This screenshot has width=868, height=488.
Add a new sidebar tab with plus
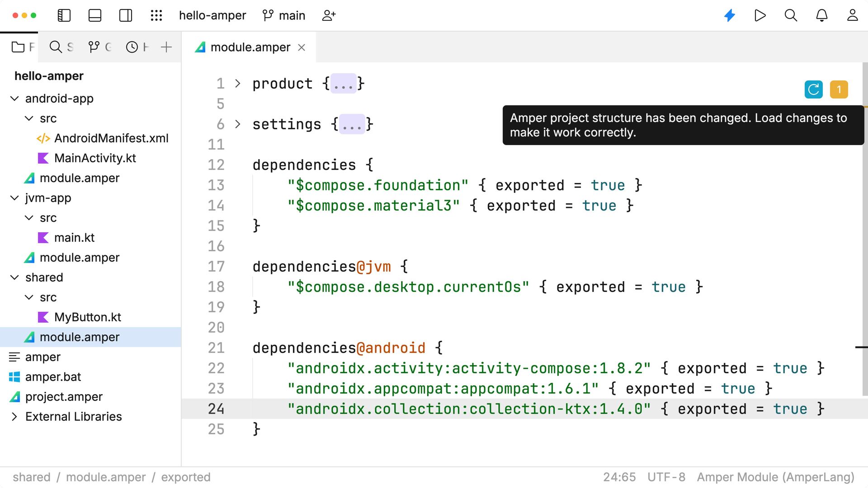tap(166, 47)
